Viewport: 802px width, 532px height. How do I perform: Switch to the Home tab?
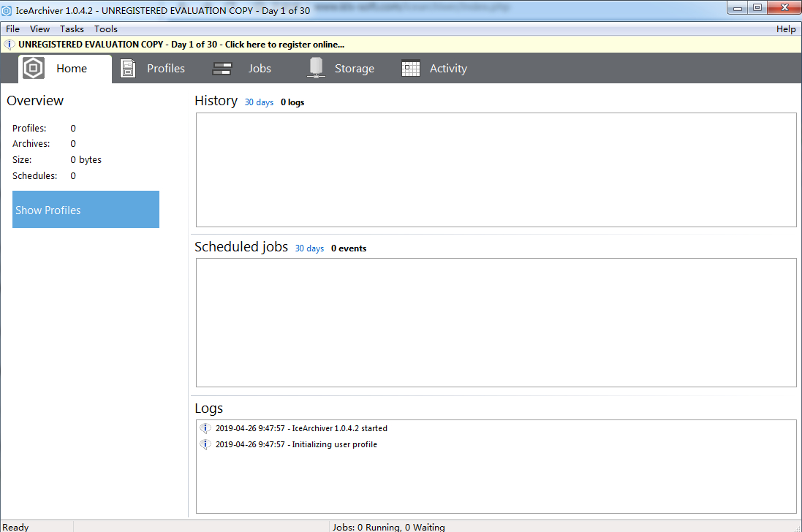coord(65,69)
